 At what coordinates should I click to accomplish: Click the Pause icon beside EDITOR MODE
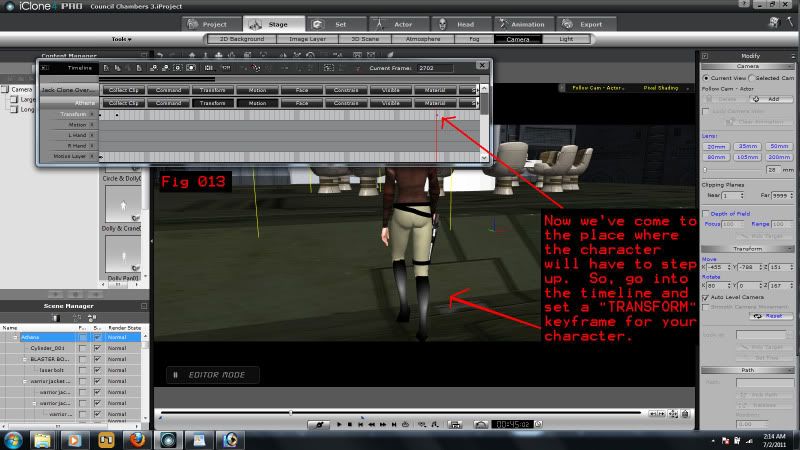click(175, 375)
